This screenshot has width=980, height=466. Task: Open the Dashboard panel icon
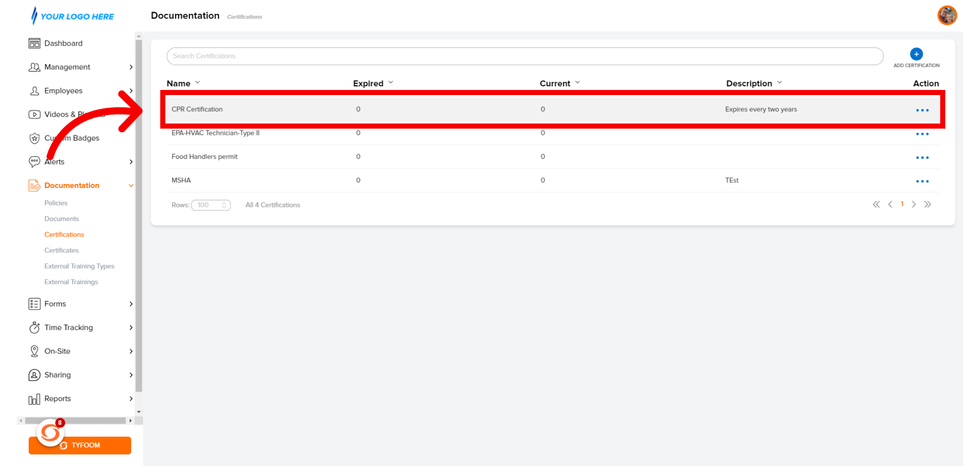click(x=34, y=43)
